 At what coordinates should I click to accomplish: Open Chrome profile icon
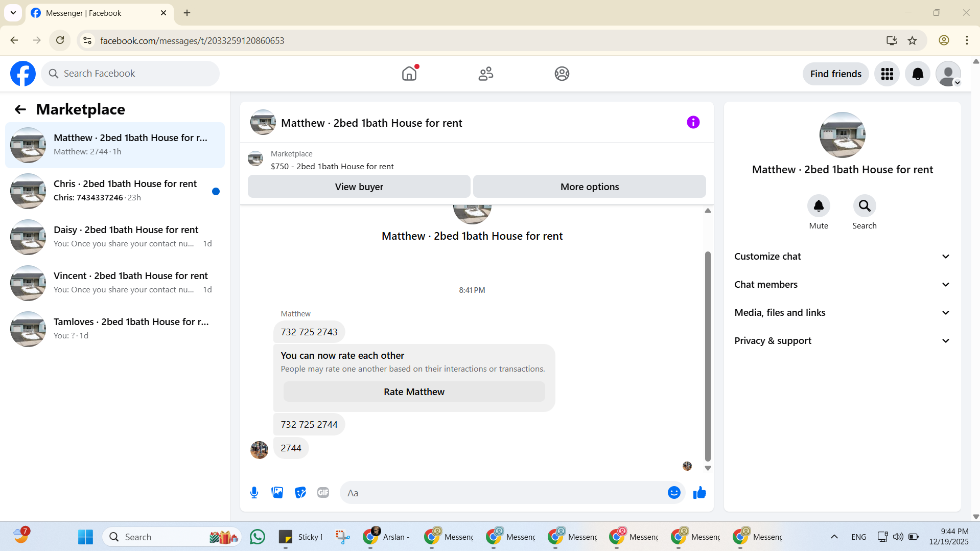(x=944, y=40)
